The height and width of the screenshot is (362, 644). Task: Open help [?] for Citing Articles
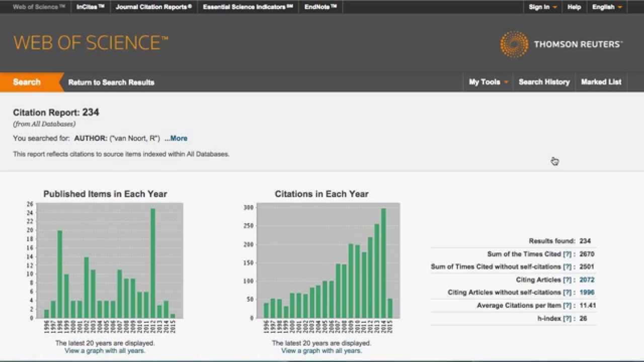[x=568, y=280]
